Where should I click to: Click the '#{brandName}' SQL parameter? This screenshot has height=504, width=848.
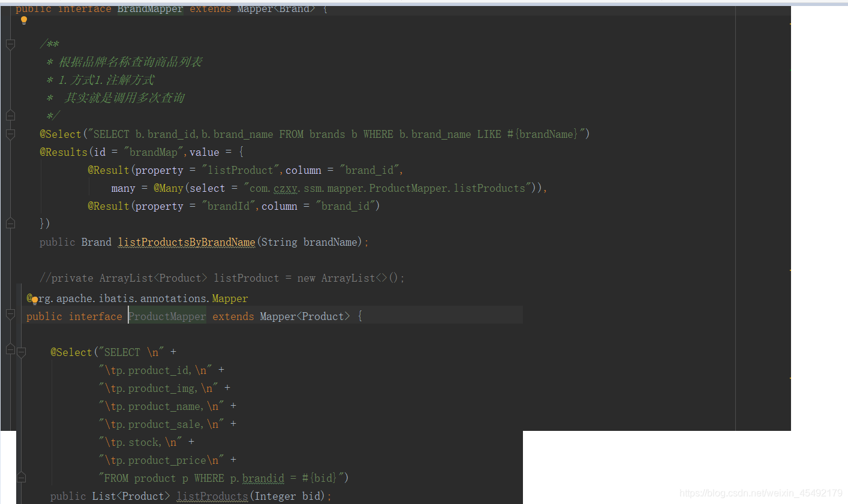(x=543, y=134)
